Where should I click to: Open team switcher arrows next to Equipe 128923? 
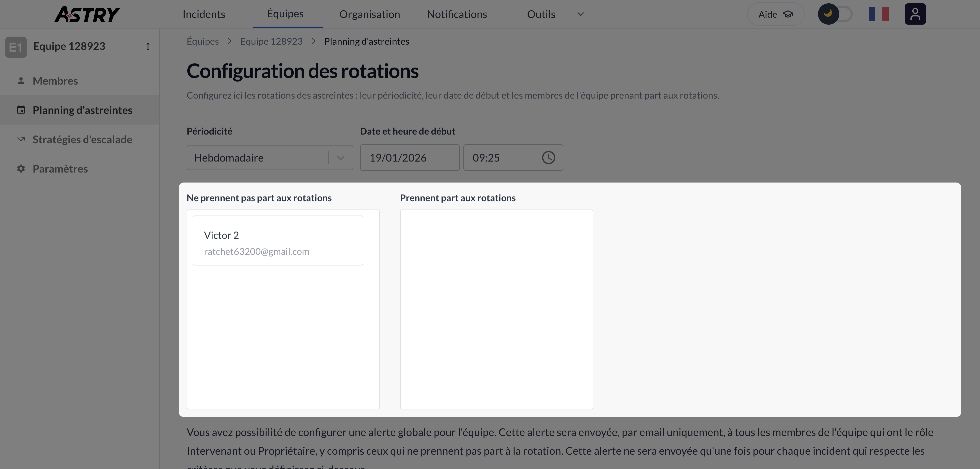point(148,47)
